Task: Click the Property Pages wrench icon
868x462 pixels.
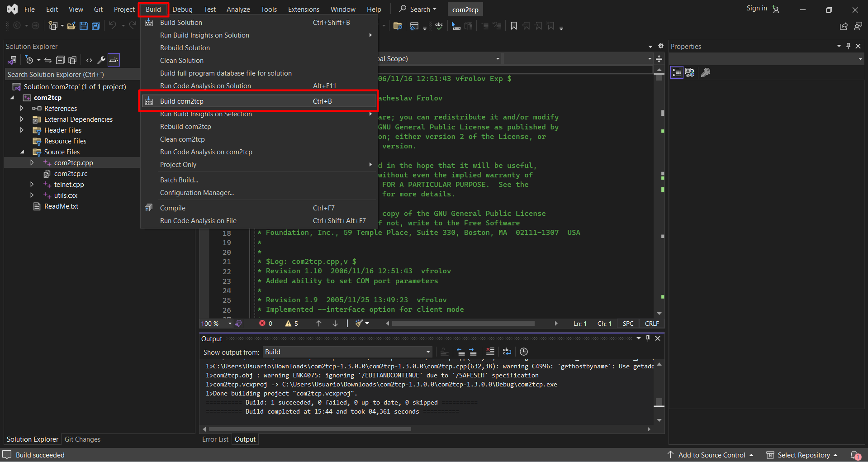Action: [706, 72]
